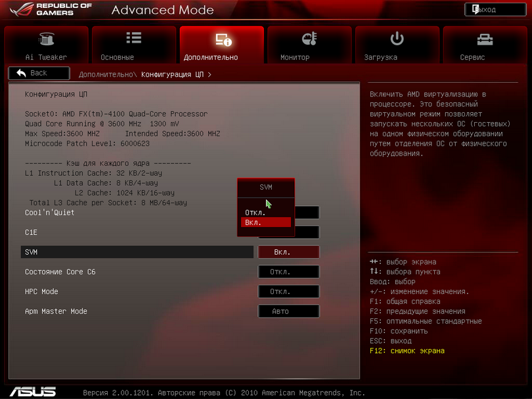Switch to the Монитор tab label

(295, 57)
